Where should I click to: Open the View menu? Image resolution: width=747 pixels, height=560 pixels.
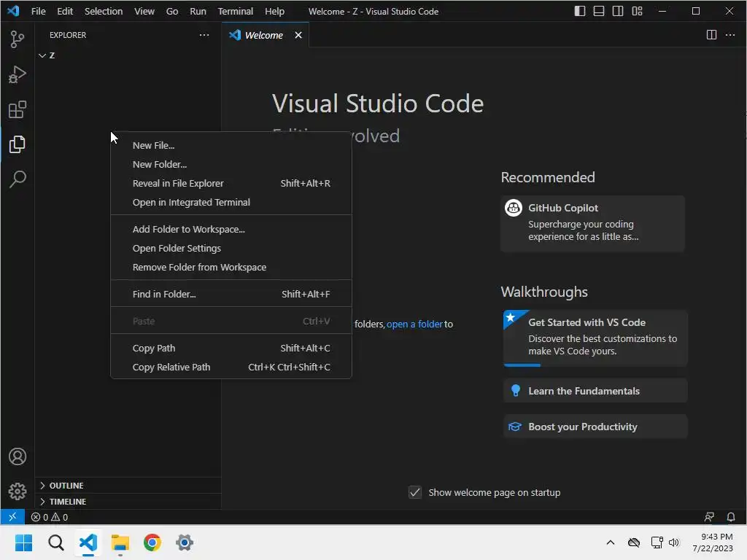144,11
